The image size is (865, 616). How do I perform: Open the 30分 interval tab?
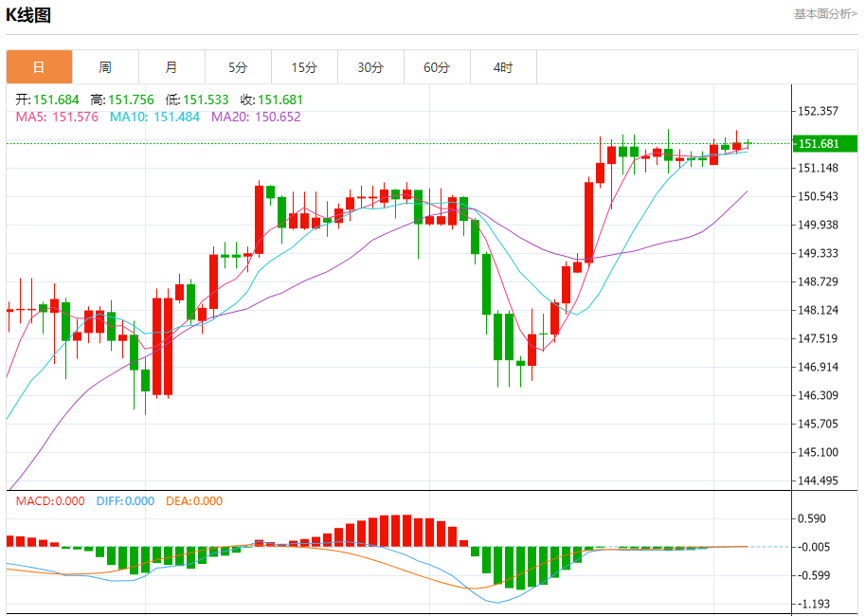tap(370, 67)
